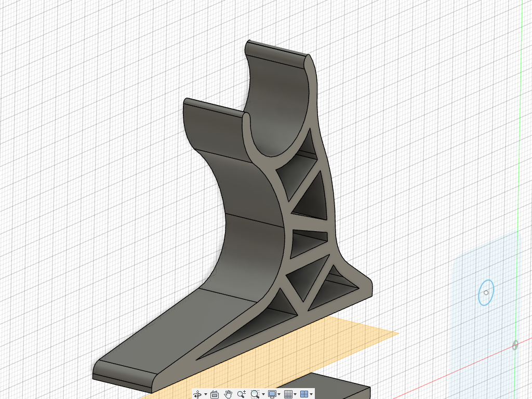Open the Grid and Snaps icon

288,394
